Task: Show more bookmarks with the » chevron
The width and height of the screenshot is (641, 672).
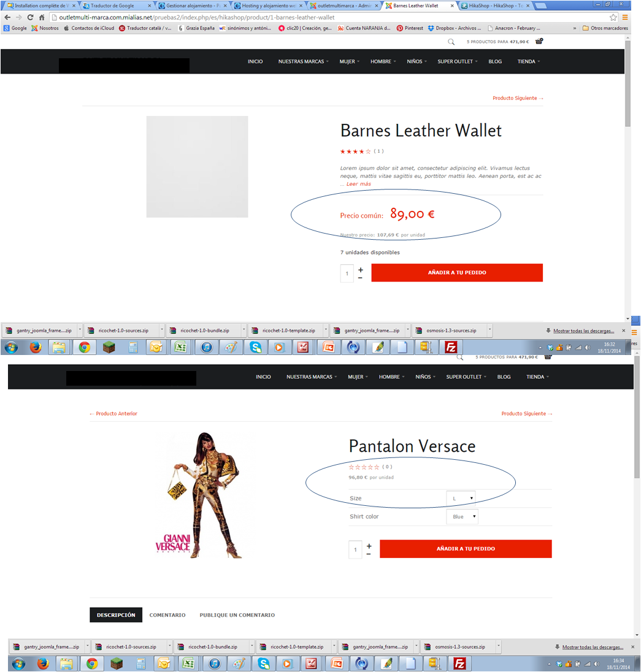Action: 575,28
